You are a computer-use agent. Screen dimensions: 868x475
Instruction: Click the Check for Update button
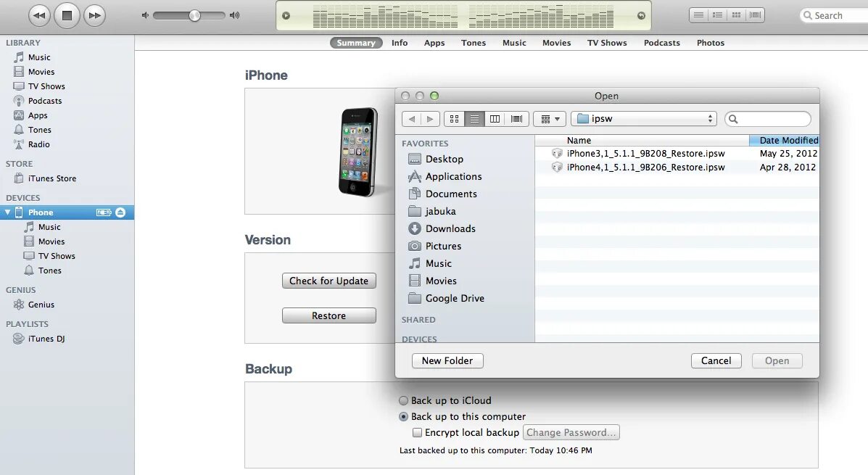point(328,281)
